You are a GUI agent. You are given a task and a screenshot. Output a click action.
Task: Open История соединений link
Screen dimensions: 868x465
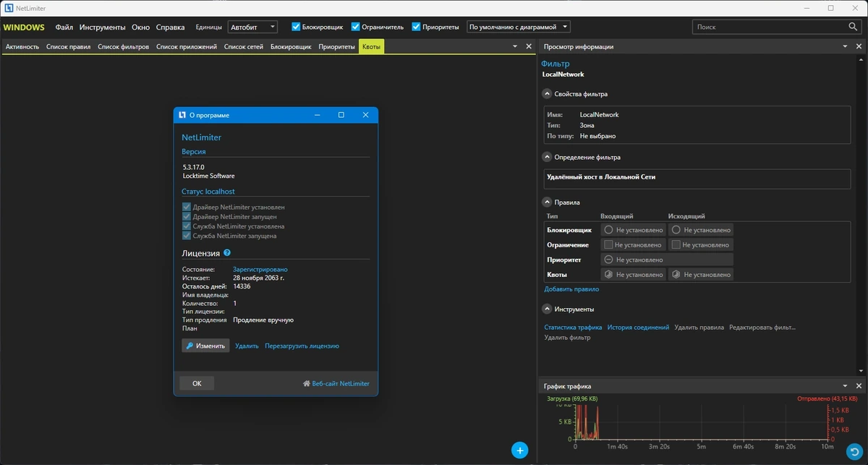[x=638, y=328]
